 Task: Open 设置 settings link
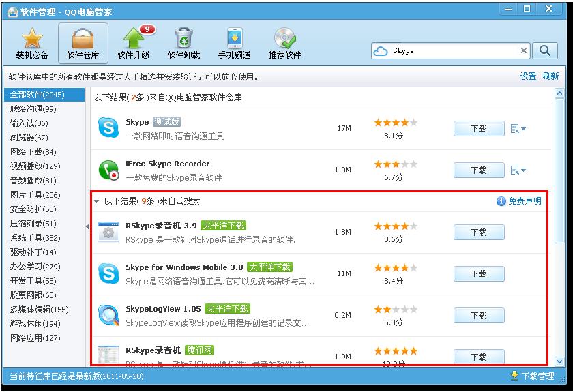[x=528, y=76]
